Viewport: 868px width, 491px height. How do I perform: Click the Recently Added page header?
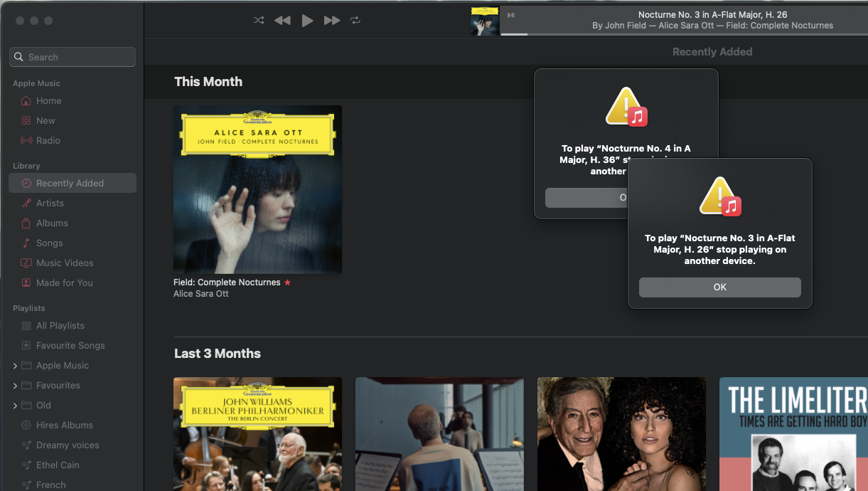[712, 52]
